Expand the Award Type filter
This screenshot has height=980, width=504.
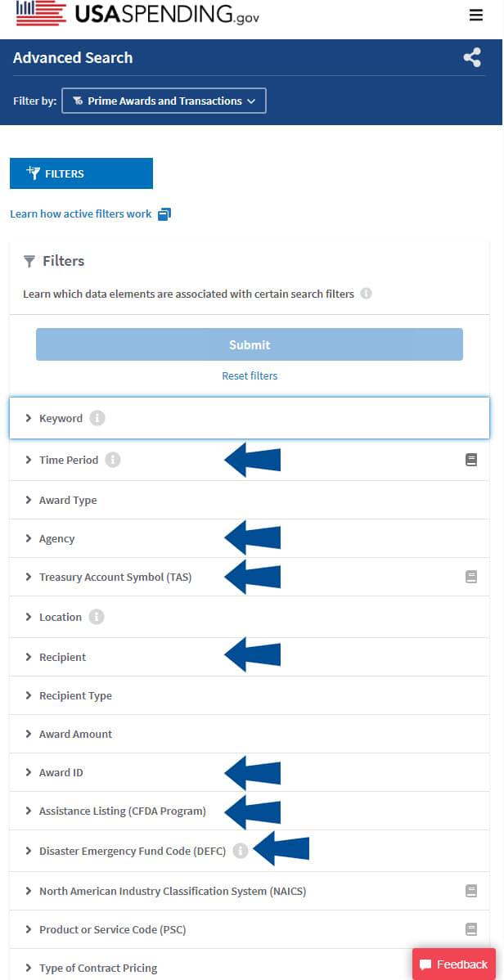coord(68,500)
